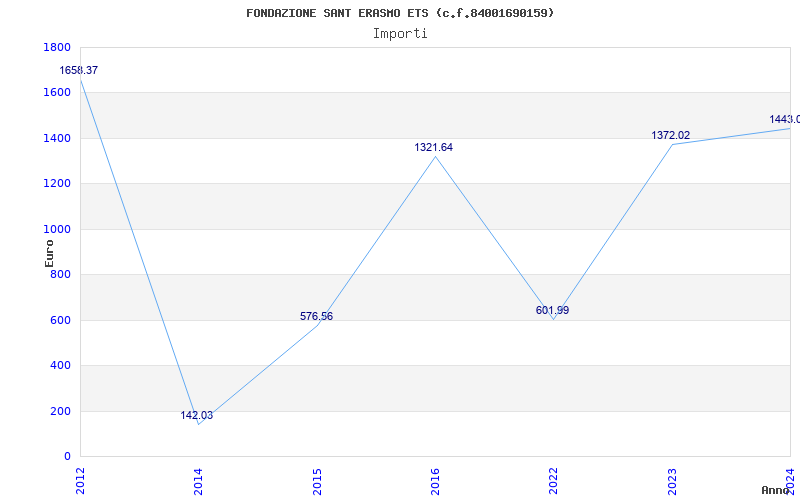The width and height of the screenshot is (800, 500).
Task: Click the 1800 y-axis tick label
Action: click(x=57, y=47)
